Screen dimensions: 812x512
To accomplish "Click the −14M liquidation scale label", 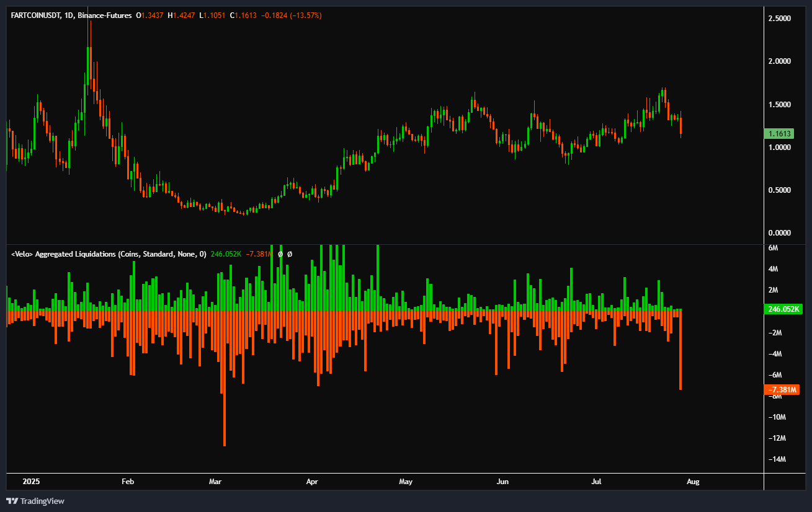I will click(x=777, y=459).
